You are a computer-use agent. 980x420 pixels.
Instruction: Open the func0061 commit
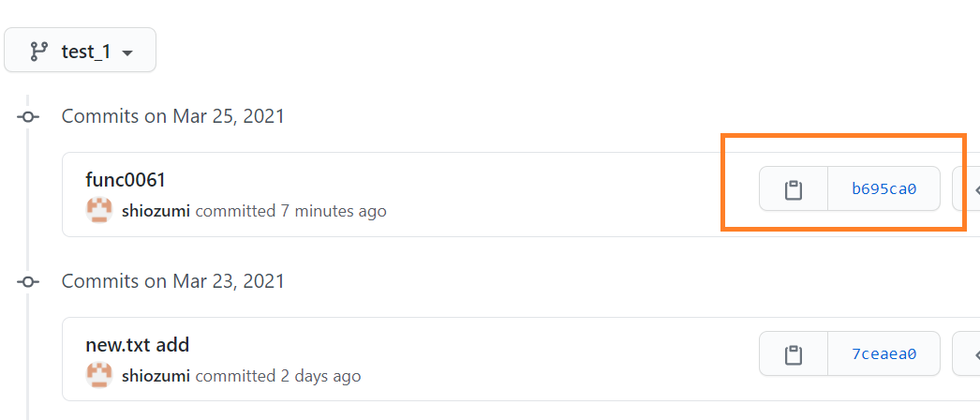point(125,180)
